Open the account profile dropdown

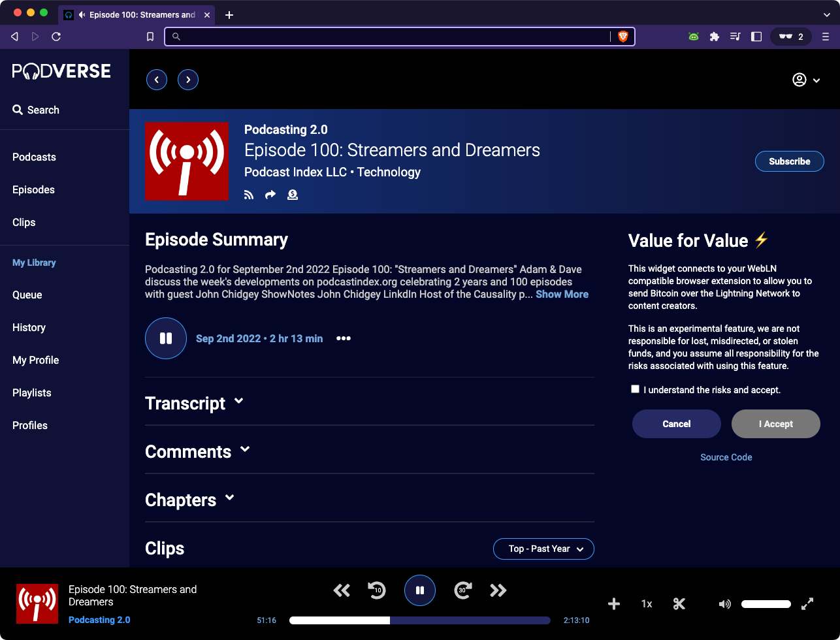click(806, 80)
